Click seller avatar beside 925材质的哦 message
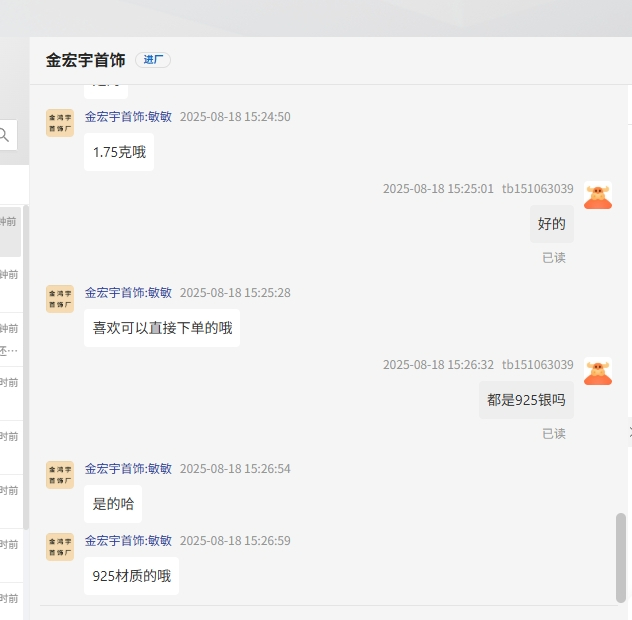Image resolution: width=632 pixels, height=620 pixels. point(60,547)
